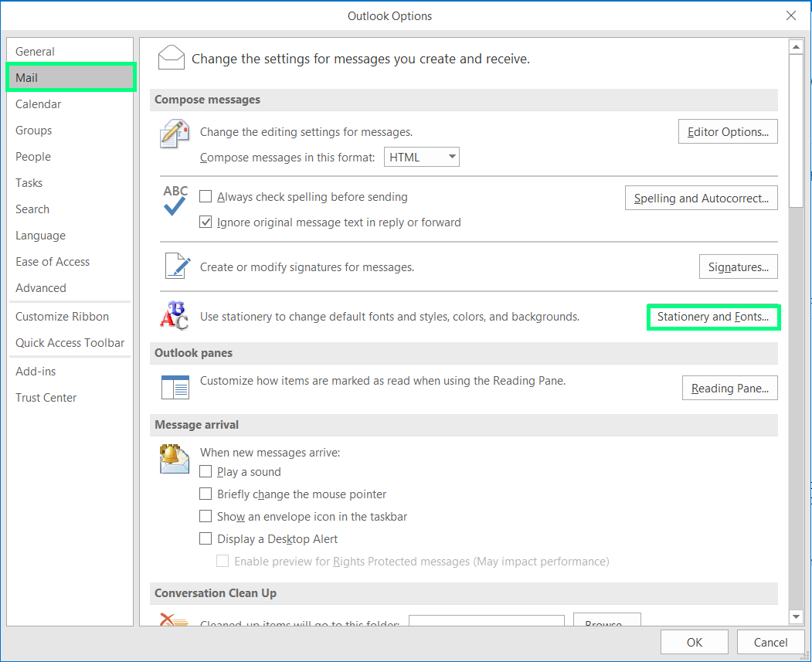Enable Briefly change the mouse pointer
This screenshot has width=812, height=662.
tap(206, 494)
